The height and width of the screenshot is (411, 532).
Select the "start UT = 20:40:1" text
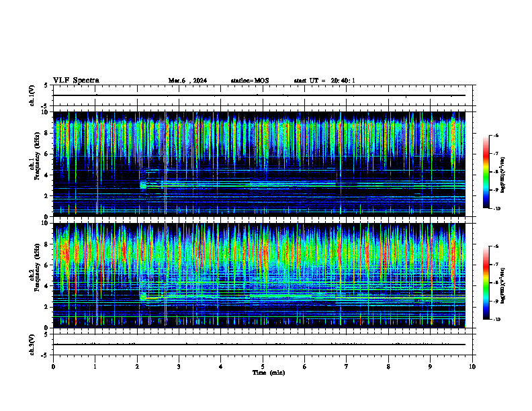[x=324, y=81]
